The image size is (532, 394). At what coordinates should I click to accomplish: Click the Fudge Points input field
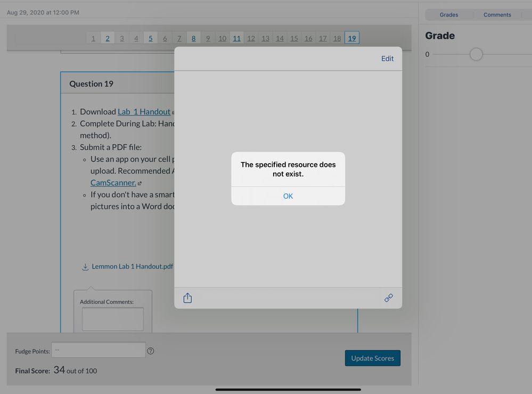[x=99, y=350]
